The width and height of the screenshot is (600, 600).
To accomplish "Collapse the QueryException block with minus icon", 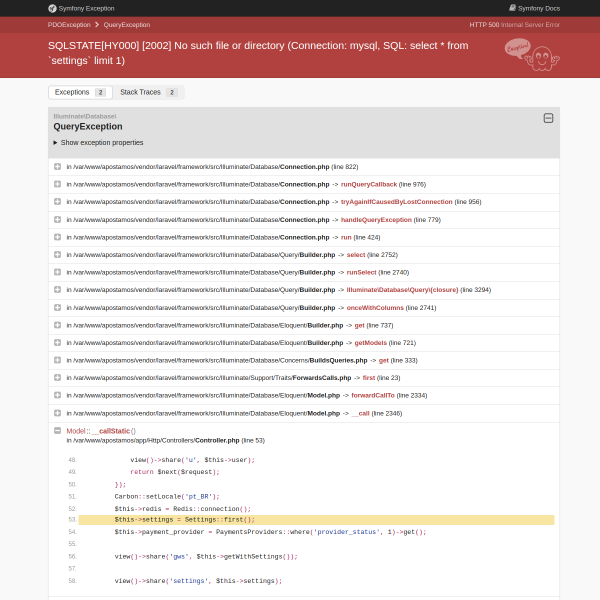I will 548,118.
